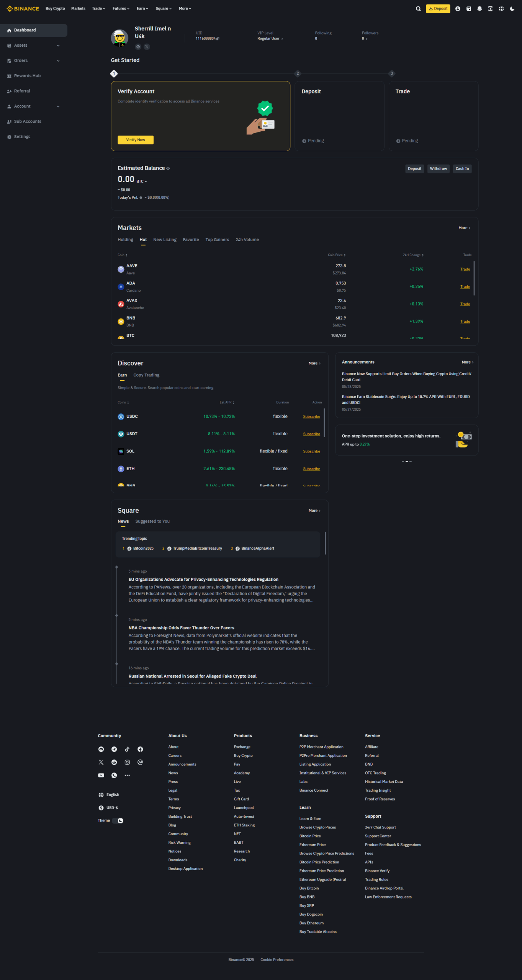
Task: Select the Copy Trading tab in Discover
Action: point(146,375)
